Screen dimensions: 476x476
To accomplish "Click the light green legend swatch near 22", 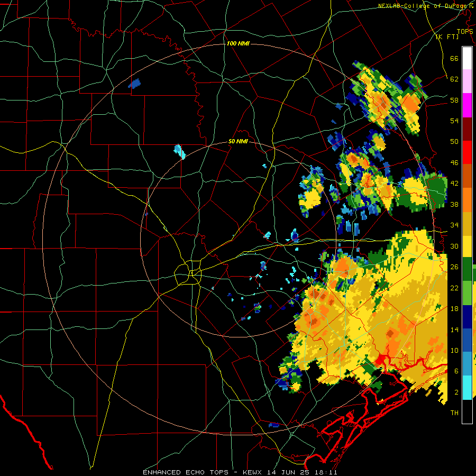I will pos(467,293).
